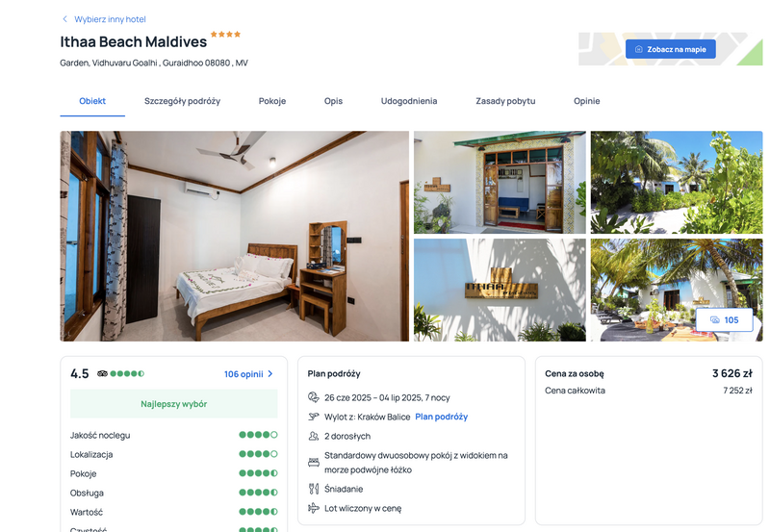Viewport: 770px width, 532px height.
Task: Follow the Wybierz inny hotel link
Action: [110, 19]
